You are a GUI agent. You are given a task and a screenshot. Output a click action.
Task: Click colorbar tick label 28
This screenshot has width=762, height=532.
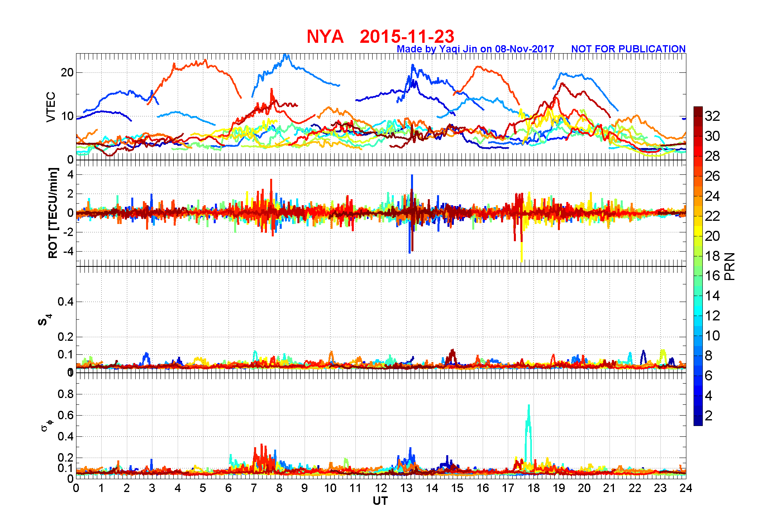[x=712, y=156]
